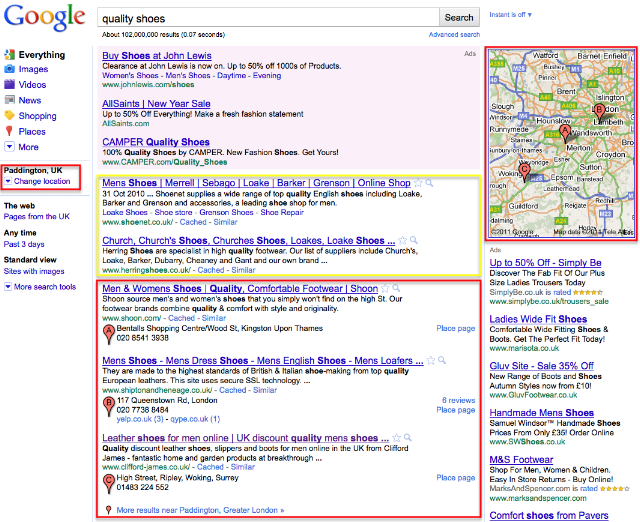
Task: Click the Everything sidebar icon
Action: [x=9, y=55]
